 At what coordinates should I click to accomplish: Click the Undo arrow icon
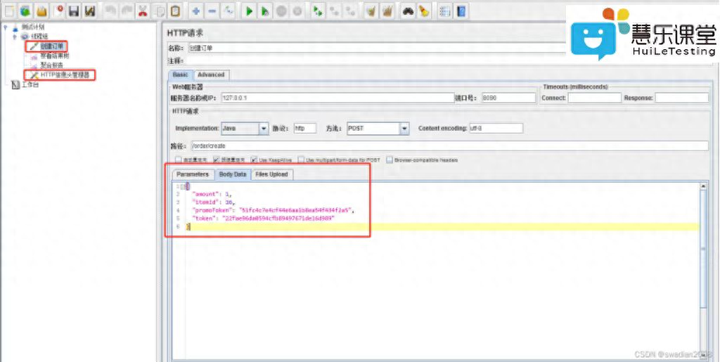[x=111, y=11]
